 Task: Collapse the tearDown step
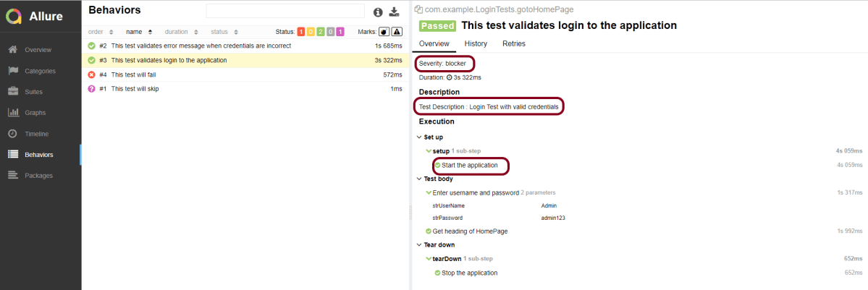446,259
